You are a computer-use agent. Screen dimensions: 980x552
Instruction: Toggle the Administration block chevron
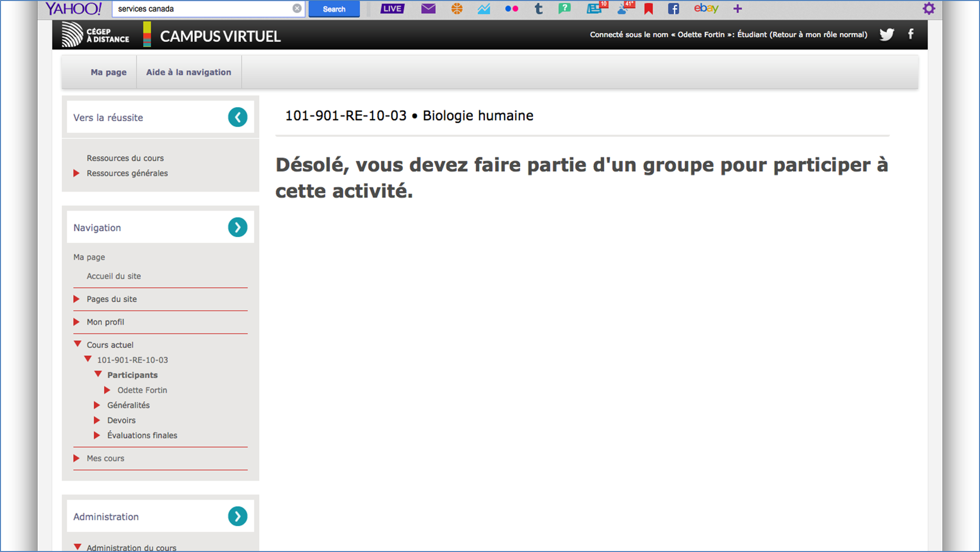[x=238, y=516]
